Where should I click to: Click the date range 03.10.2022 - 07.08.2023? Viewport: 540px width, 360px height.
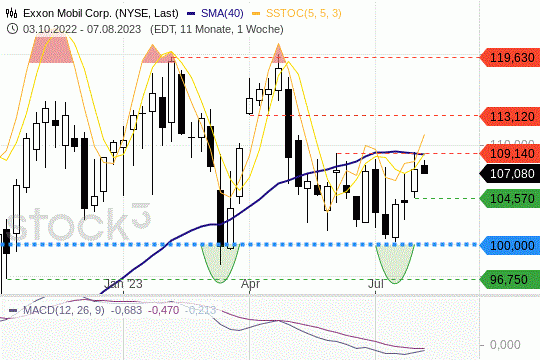pos(82,29)
